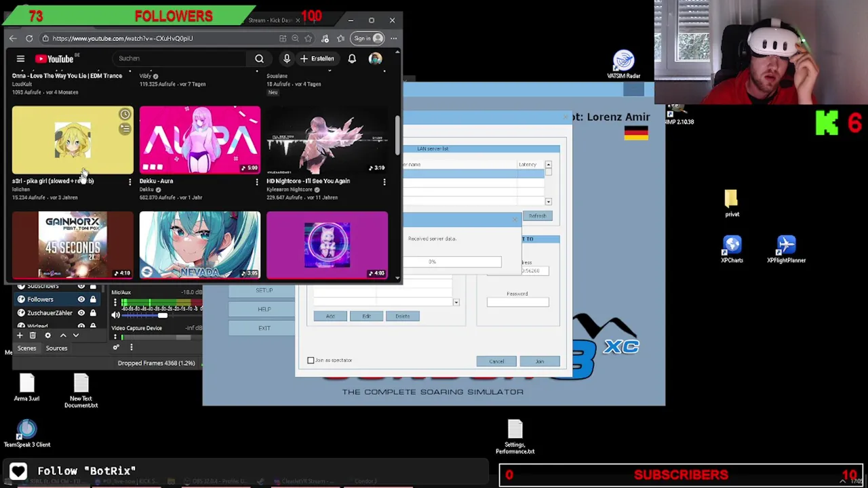Screen dimensions: 868x488
Task: Click the Join button
Action: click(539, 361)
